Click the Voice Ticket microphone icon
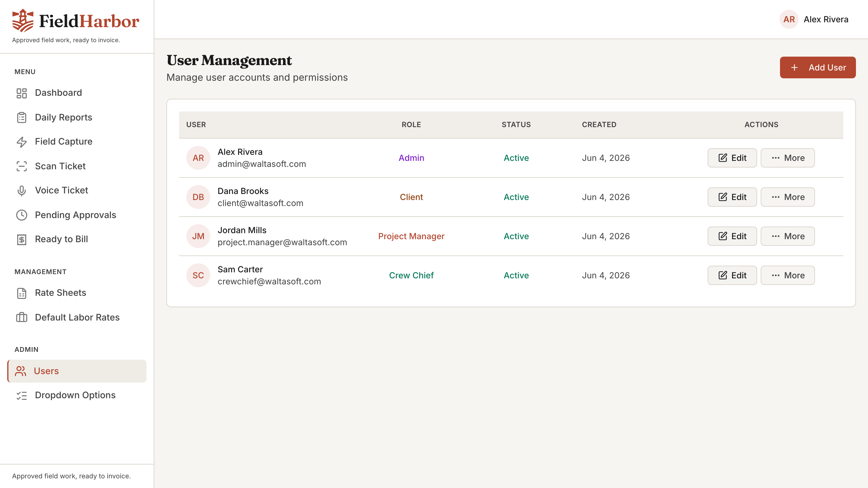868x488 pixels. [x=22, y=191]
